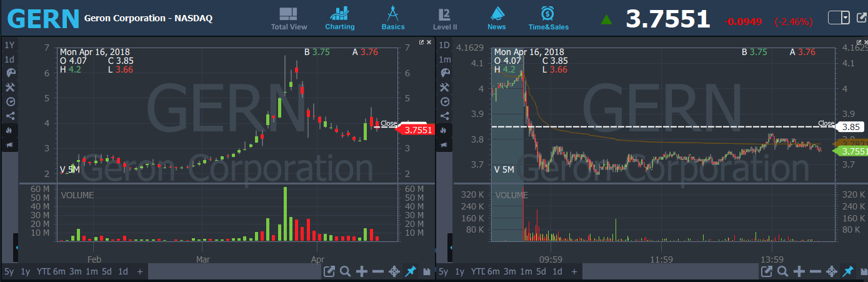868x282 pixels.
Task: Toggle crosshair tool on left chart
Action: click(394, 271)
